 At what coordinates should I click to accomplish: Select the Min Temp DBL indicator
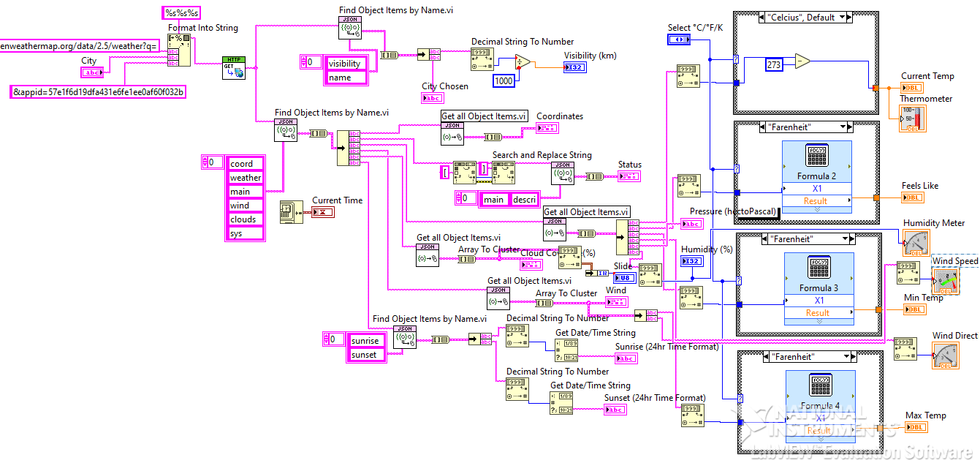click(915, 309)
